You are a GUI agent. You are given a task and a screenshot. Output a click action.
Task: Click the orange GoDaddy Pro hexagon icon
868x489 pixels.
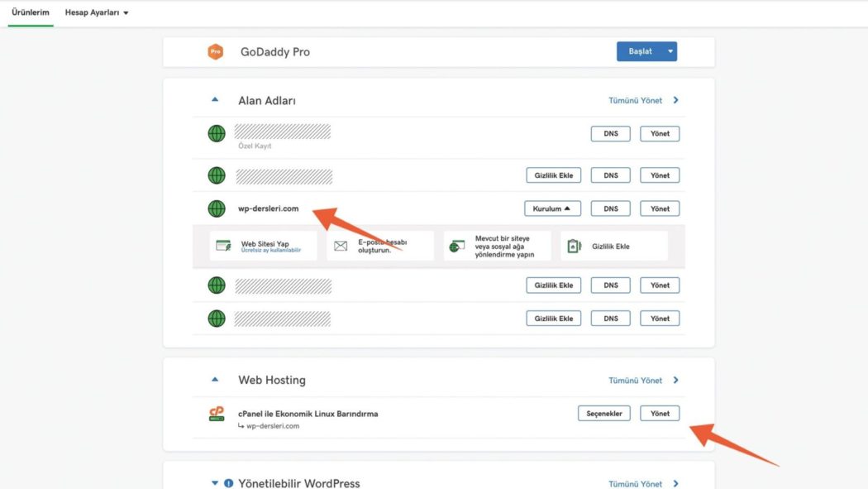click(215, 51)
